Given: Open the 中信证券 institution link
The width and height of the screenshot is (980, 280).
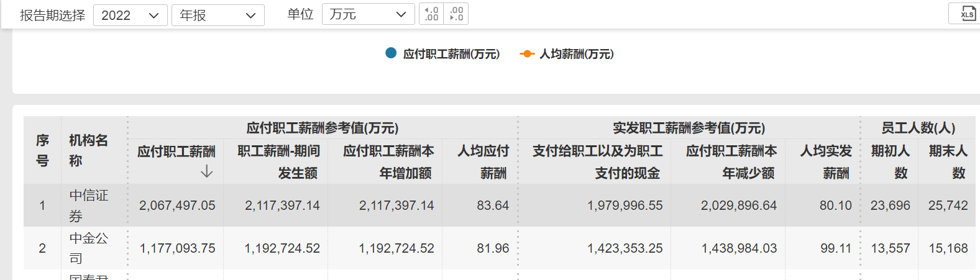Looking at the screenshot, I should coord(89,205).
